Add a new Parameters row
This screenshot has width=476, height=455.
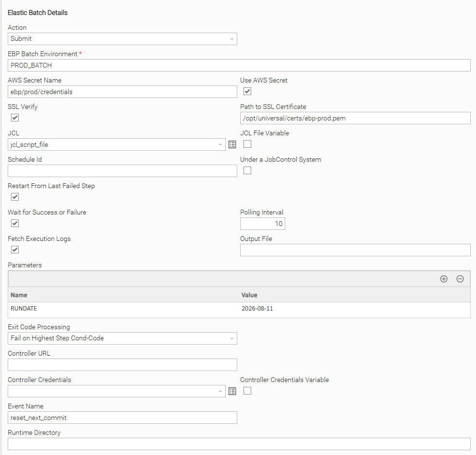click(444, 279)
